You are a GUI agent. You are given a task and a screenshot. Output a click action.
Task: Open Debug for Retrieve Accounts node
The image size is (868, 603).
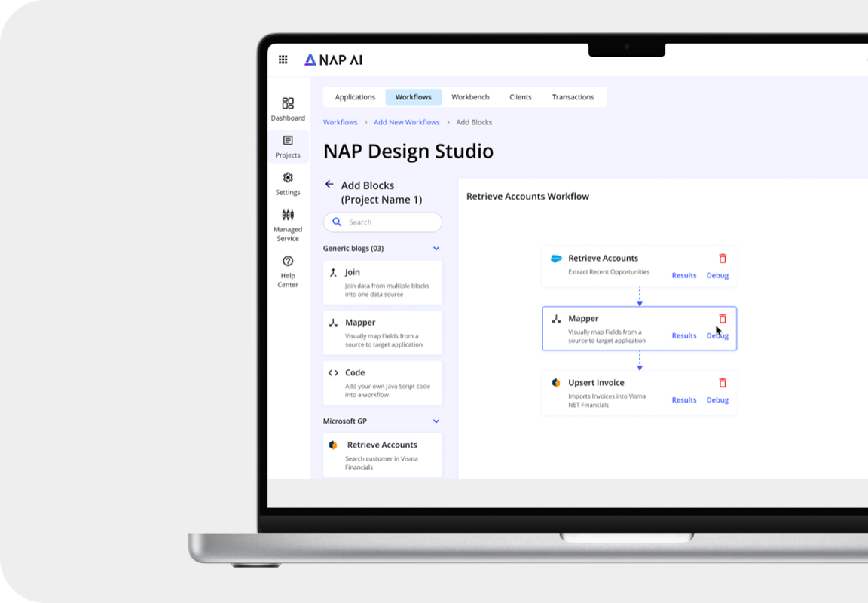717,275
